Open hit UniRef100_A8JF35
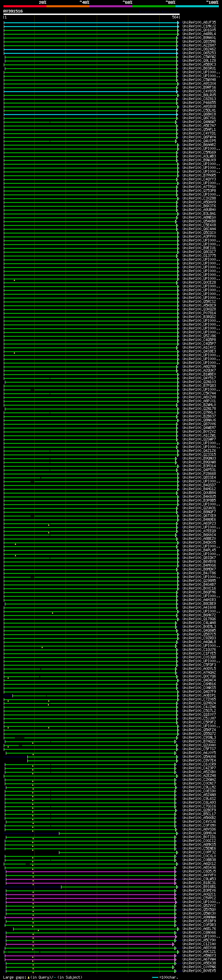This screenshot has height=980, width=222. click(x=199, y=23)
